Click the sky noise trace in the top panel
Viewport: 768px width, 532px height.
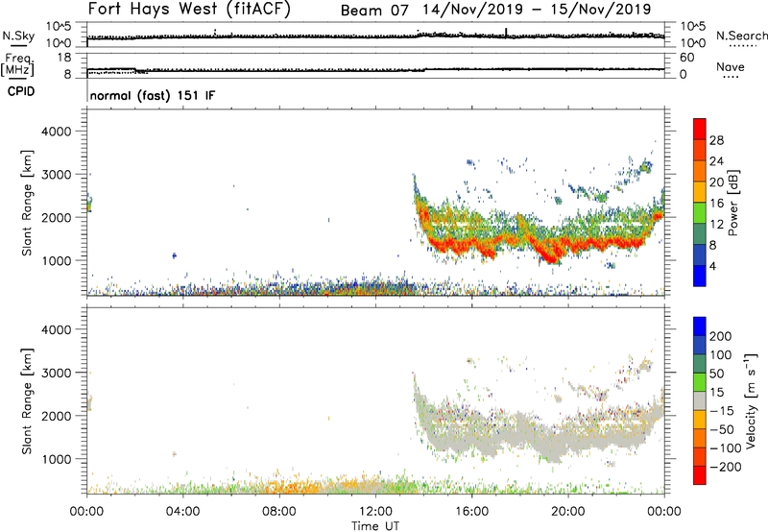(375, 36)
